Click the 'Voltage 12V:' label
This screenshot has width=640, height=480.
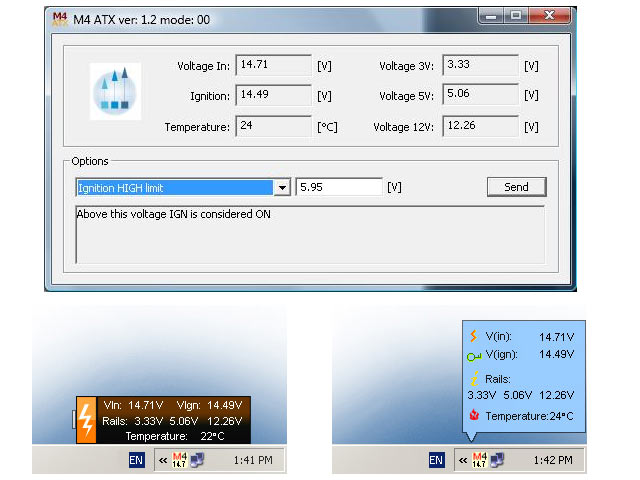click(403, 127)
